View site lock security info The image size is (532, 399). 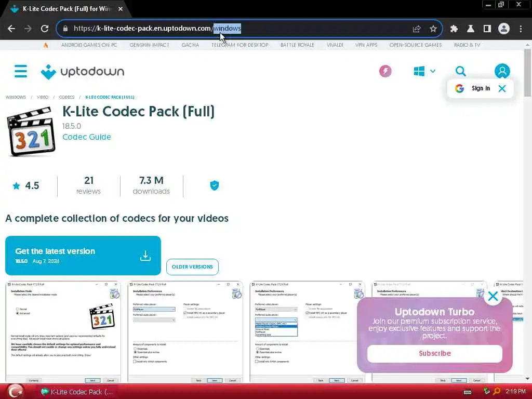pyautogui.click(x=65, y=29)
